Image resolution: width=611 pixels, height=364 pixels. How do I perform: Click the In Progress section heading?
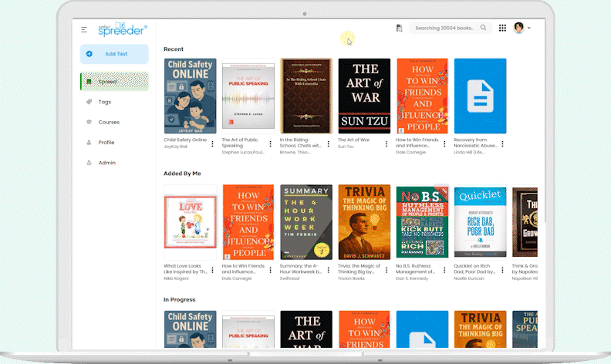[x=180, y=300]
